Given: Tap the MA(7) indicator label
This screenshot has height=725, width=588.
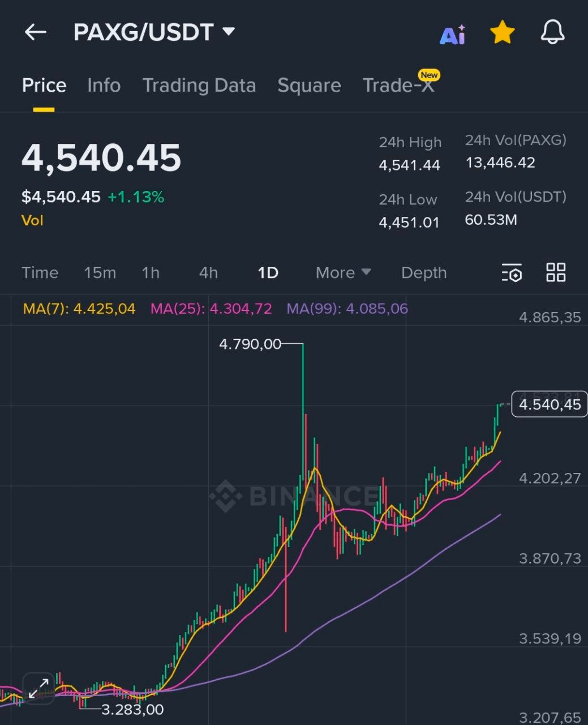Looking at the screenshot, I should tap(79, 309).
